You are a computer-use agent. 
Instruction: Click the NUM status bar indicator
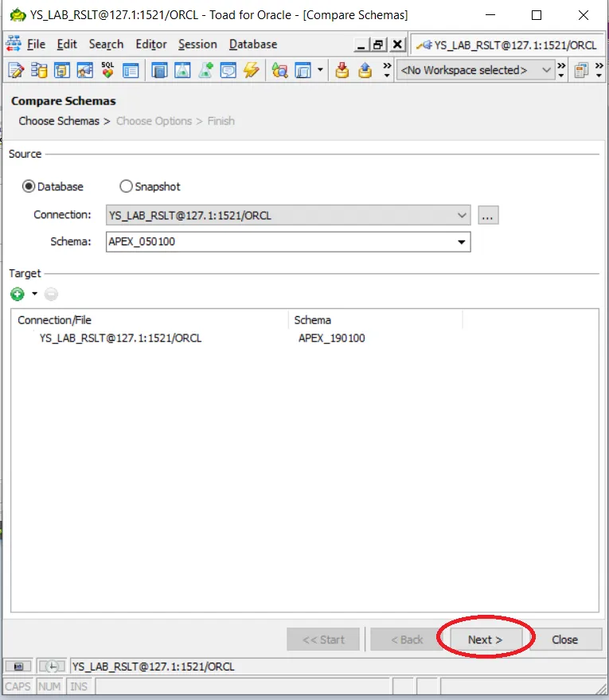[x=49, y=686]
